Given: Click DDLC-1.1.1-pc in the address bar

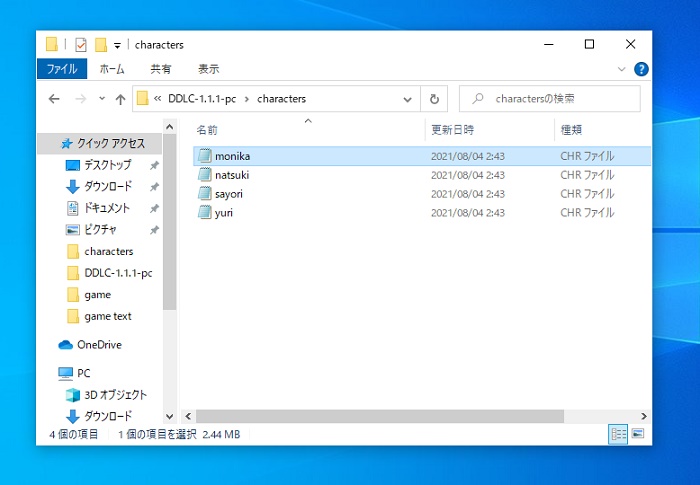Looking at the screenshot, I should [202, 99].
